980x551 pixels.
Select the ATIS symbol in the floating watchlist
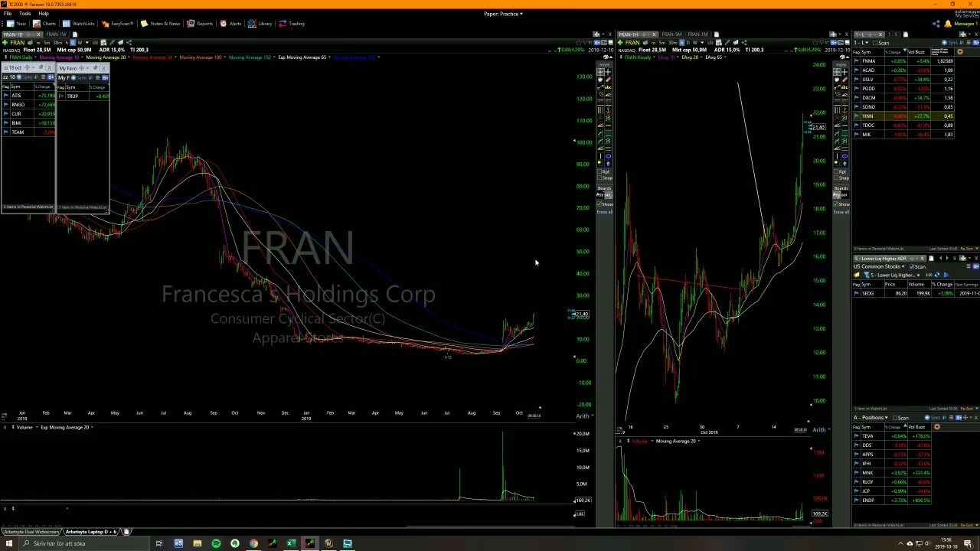(16, 96)
